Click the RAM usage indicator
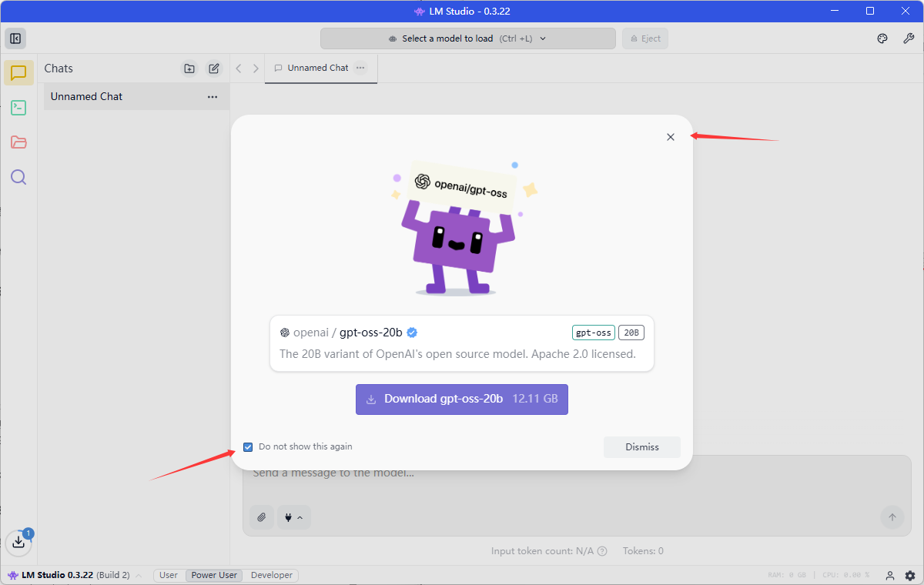Viewport: 924px width, 585px height. [787, 576]
